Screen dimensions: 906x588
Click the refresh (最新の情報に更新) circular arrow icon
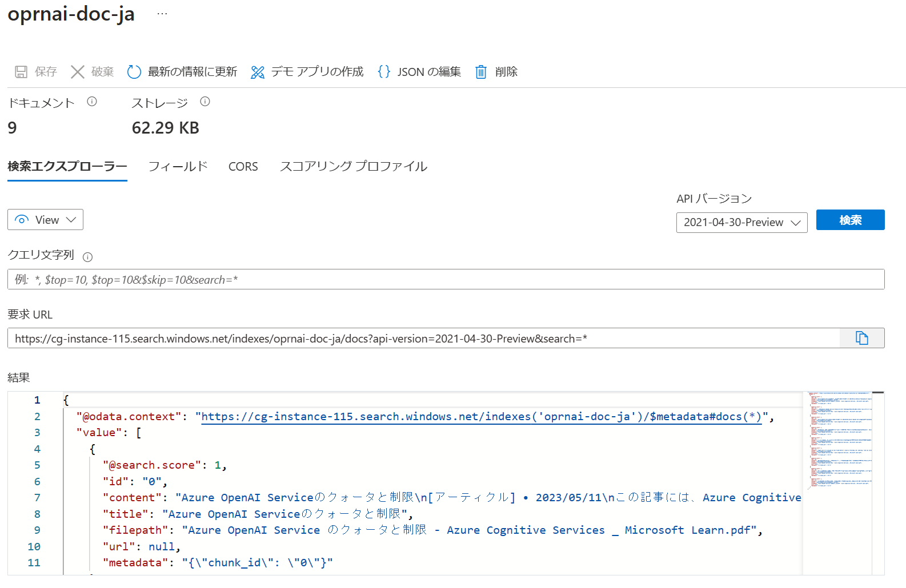point(134,72)
